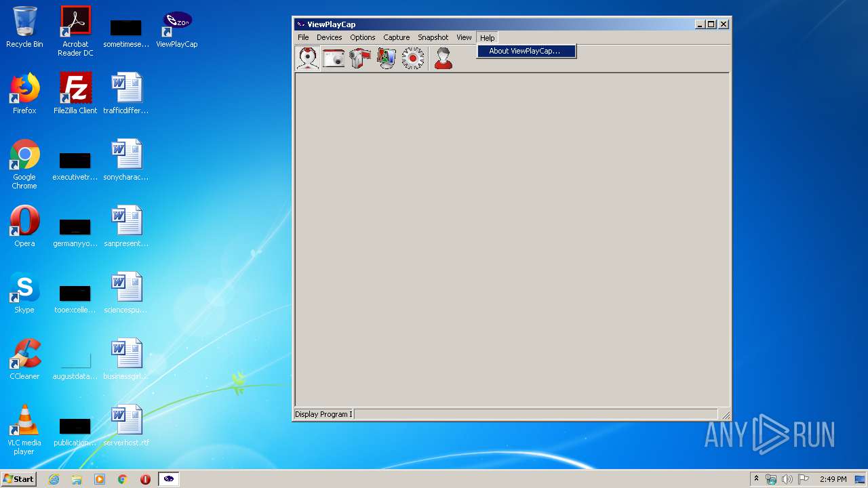
Task: Click the gear with red record dot icon
Action: tap(413, 58)
